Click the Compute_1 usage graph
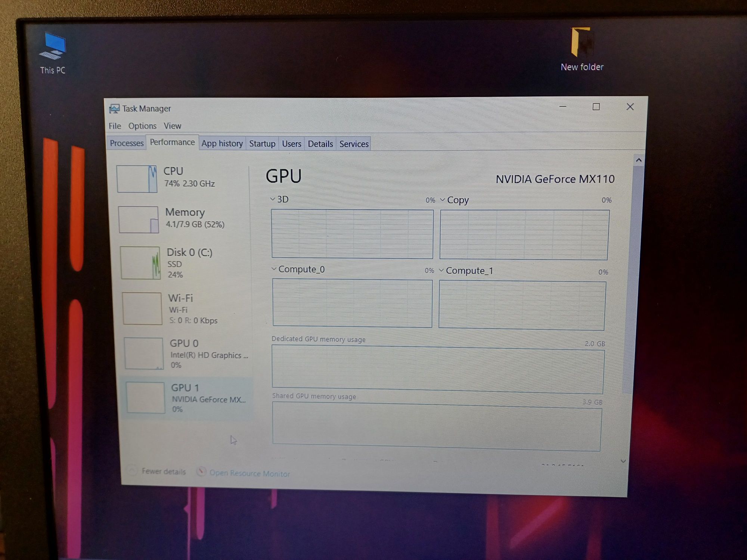This screenshot has height=560, width=747. [x=522, y=306]
